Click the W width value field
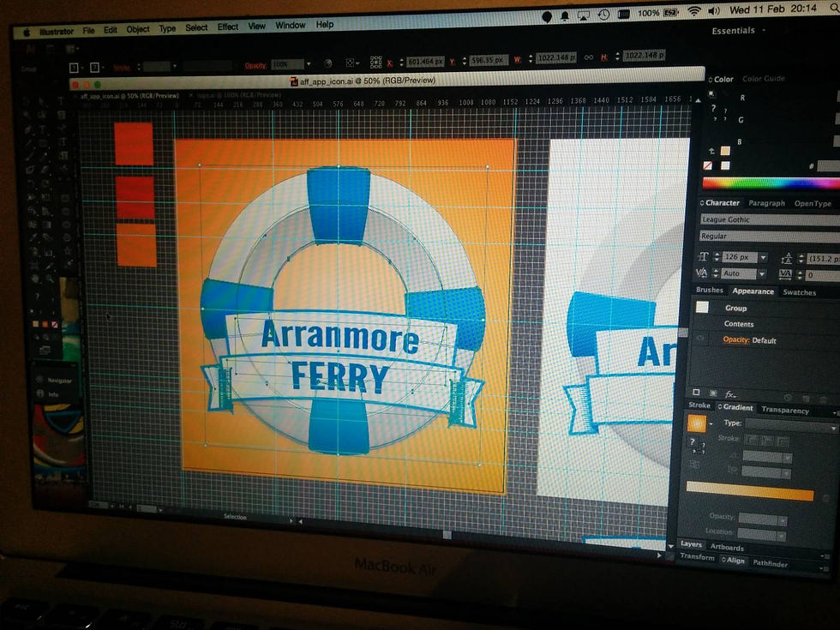Viewport: 840px width, 630px height. point(556,57)
